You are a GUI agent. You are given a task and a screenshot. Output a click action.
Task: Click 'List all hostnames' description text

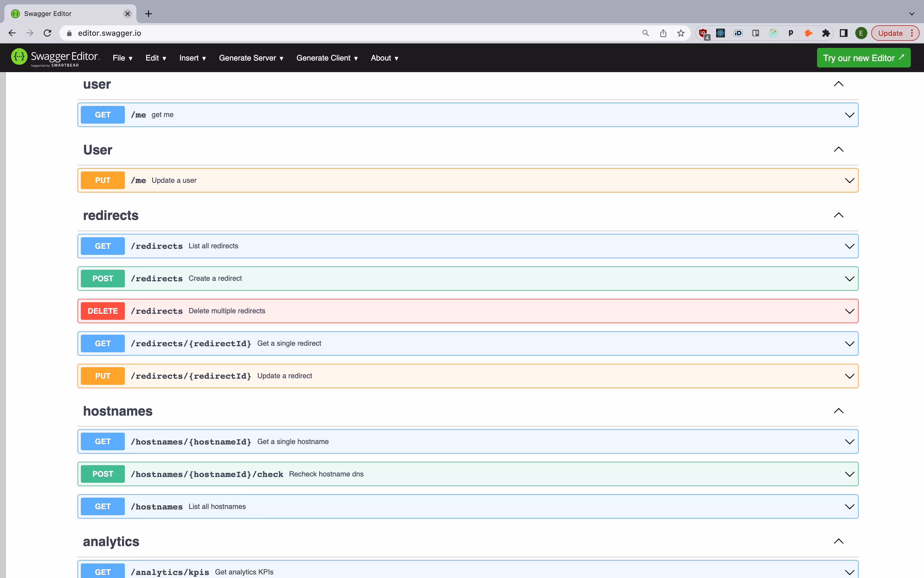(x=217, y=506)
